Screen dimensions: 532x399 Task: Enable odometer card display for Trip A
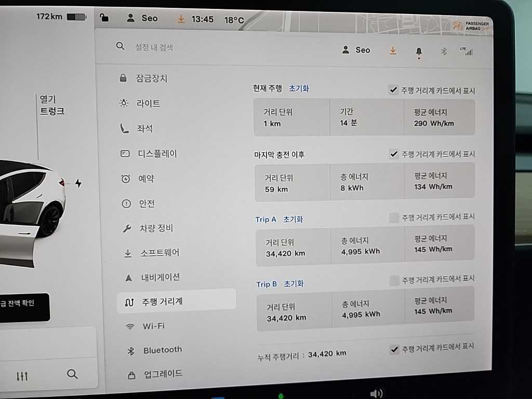(394, 218)
